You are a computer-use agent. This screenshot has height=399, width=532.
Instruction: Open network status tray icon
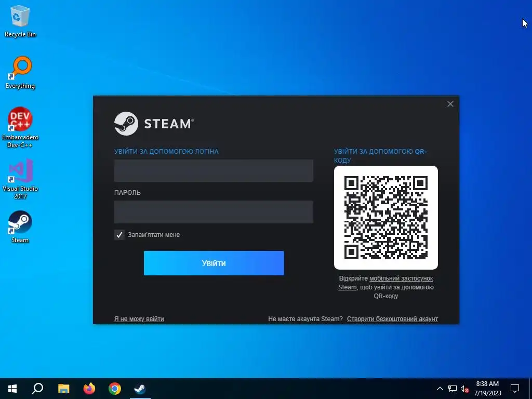click(453, 389)
